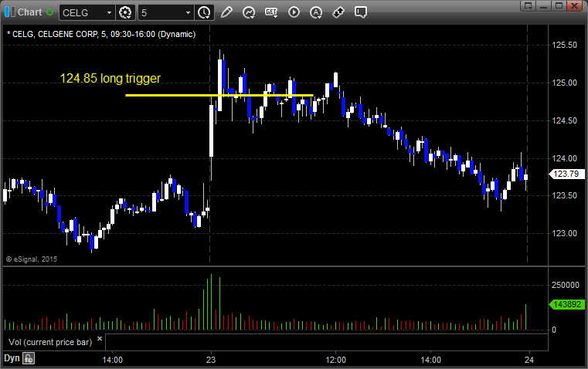Open the chart comment bubble icon

pos(360,12)
